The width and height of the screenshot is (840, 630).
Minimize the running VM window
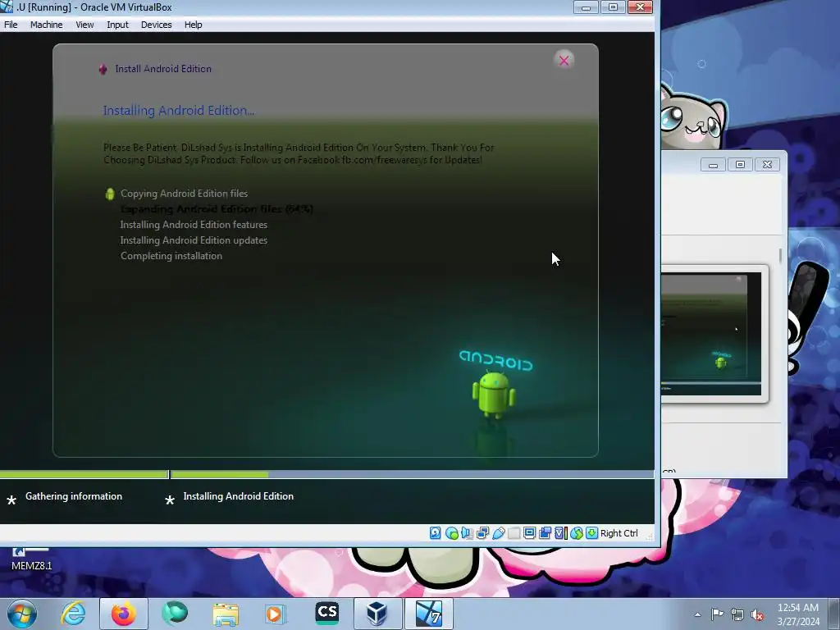pyautogui.click(x=586, y=7)
